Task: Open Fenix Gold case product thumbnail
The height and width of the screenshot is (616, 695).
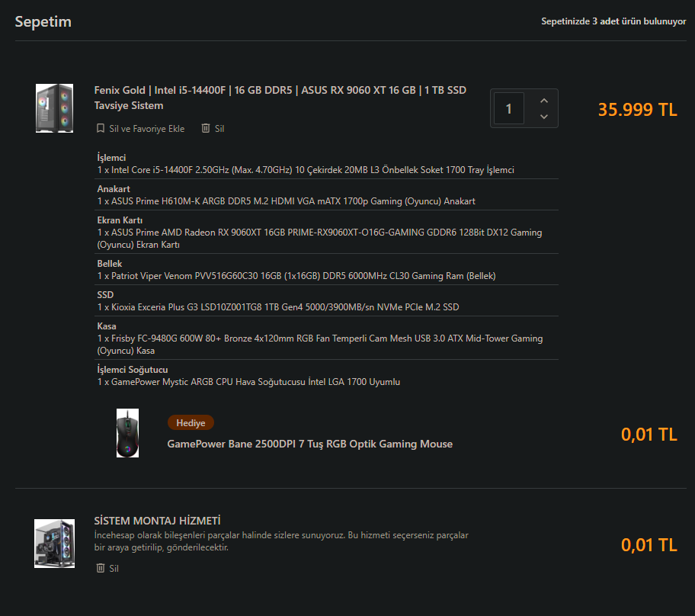Action: (55, 108)
